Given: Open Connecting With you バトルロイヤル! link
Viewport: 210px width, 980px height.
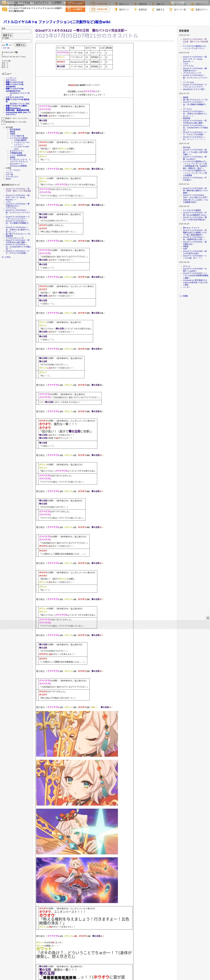Looking at the screenshot, I should pyautogui.click(x=18, y=113).
